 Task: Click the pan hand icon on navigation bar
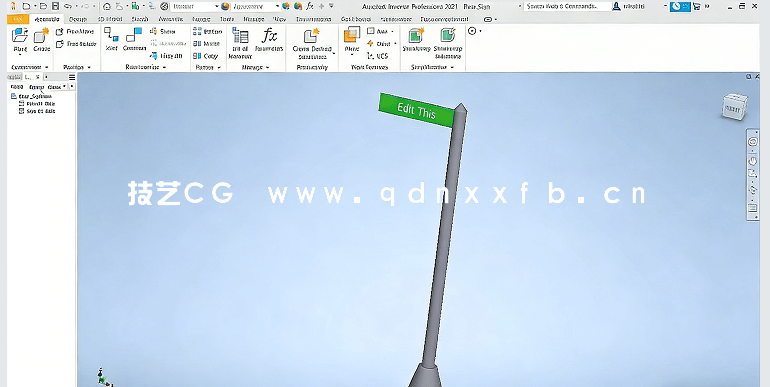coord(753,161)
